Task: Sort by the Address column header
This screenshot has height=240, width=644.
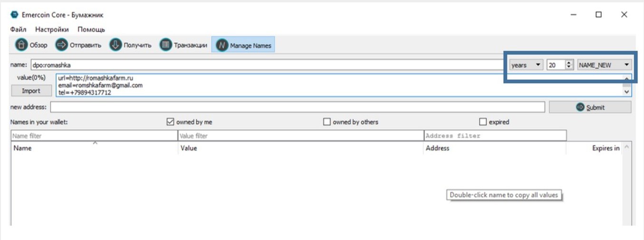Action: tap(494, 148)
